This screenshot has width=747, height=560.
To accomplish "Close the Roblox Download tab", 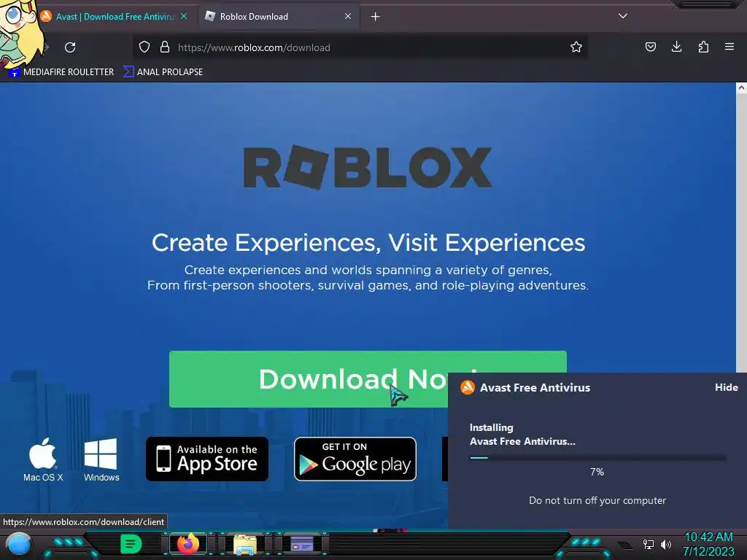I will (x=348, y=16).
